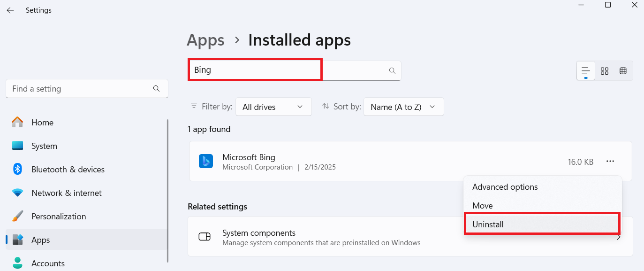Viewport: 644px width, 271px height.
Task: Click the back arrow in Settings
Action: pyautogui.click(x=10, y=10)
